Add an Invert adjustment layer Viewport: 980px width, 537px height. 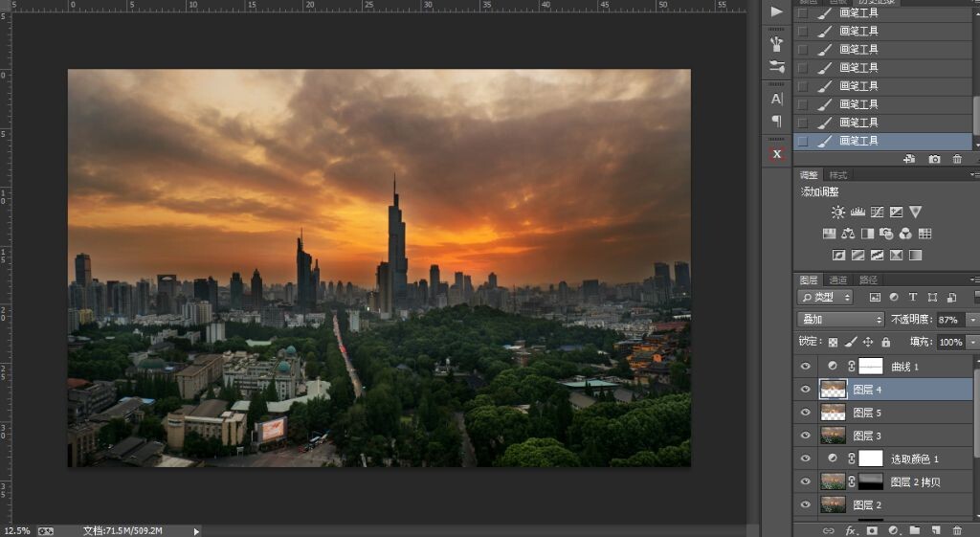pos(838,255)
